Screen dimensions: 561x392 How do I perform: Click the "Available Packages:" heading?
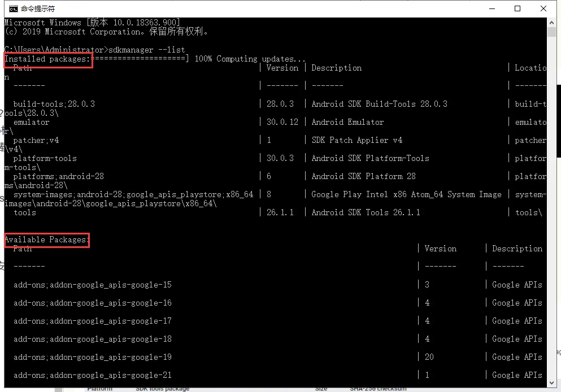[47, 239]
